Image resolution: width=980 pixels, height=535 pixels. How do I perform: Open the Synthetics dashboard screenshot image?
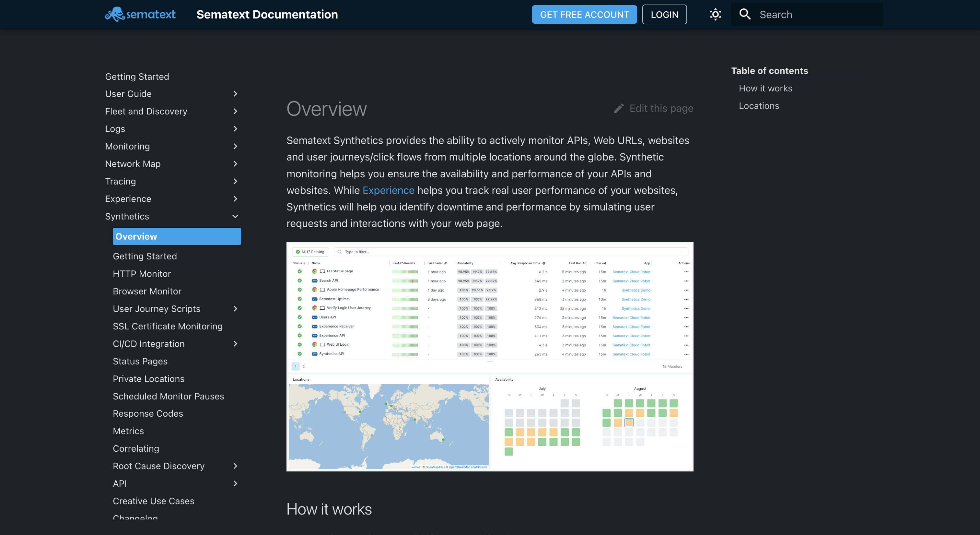coord(490,357)
